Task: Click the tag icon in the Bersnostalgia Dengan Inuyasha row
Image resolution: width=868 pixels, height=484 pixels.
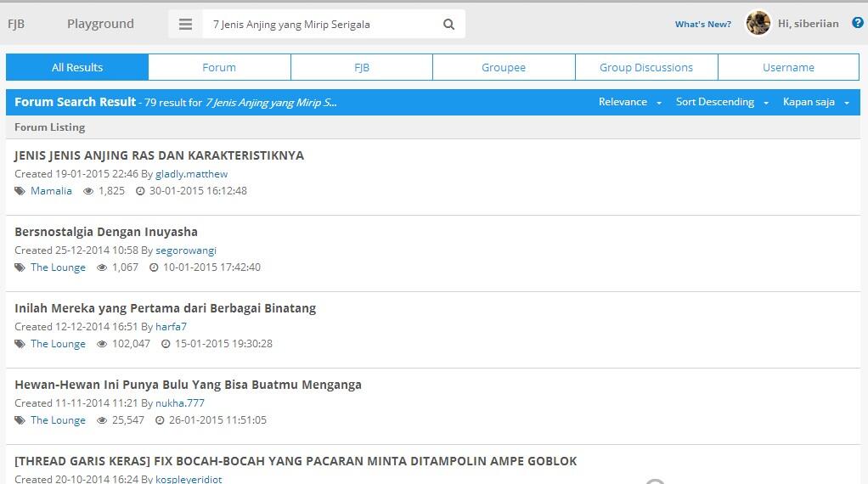Action: pos(20,267)
